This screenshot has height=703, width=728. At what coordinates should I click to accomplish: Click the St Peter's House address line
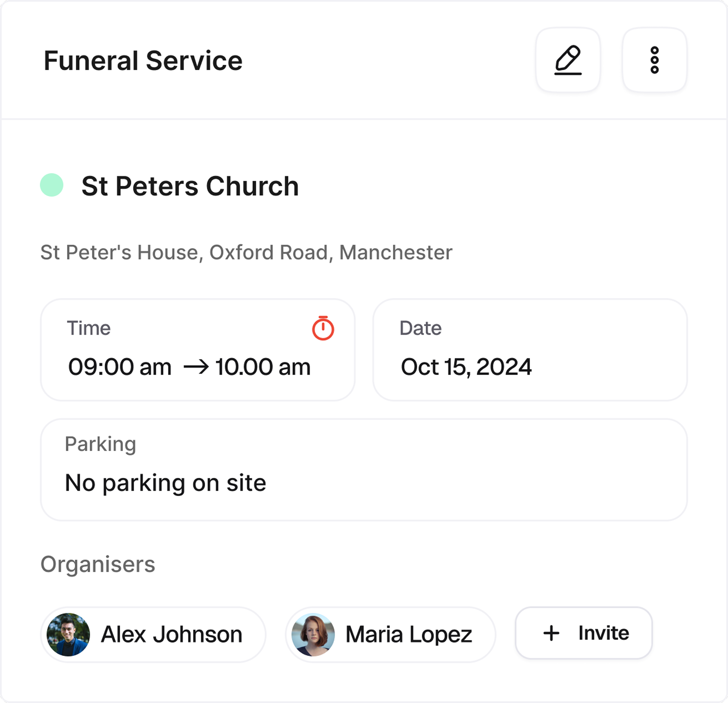tap(246, 253)
